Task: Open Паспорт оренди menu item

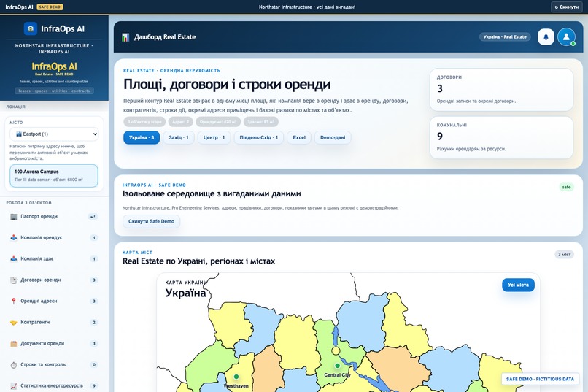Action: pyautogui.click(x=54, y=217)
